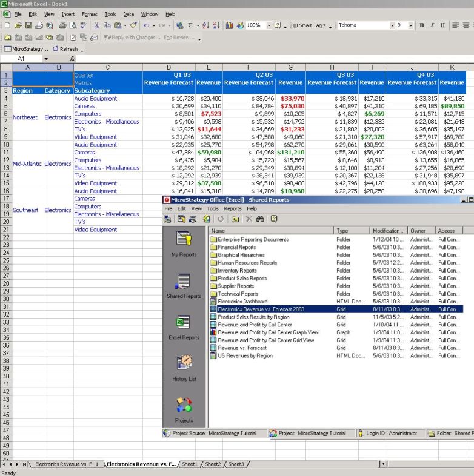The height and width of the screenshot is (476, 474).
Task: Open Print Preview icon
Action: 73,25
